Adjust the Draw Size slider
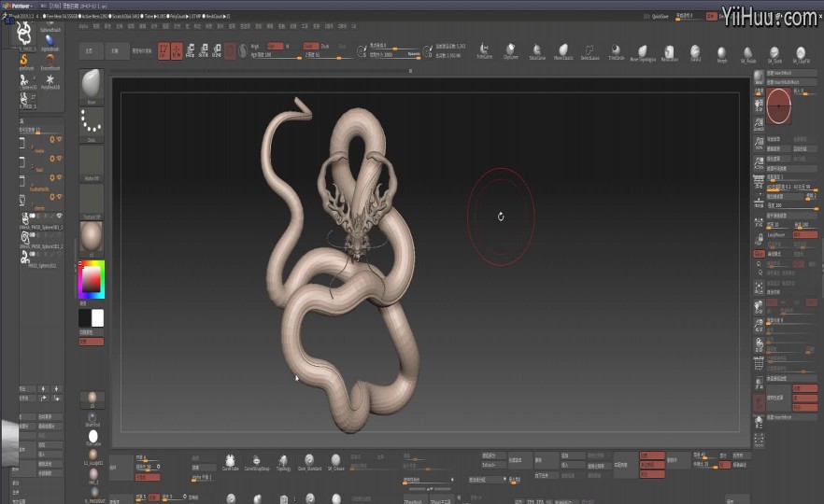 [394, 54]
